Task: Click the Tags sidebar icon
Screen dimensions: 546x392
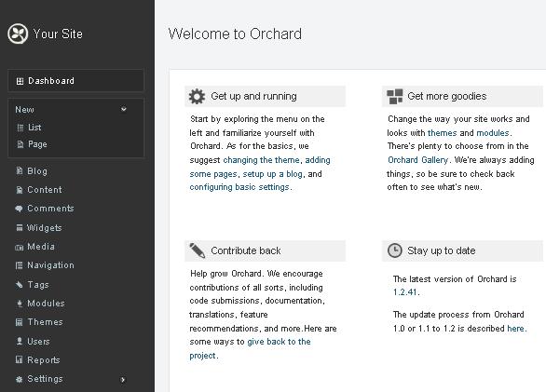Action: point(20,285)
